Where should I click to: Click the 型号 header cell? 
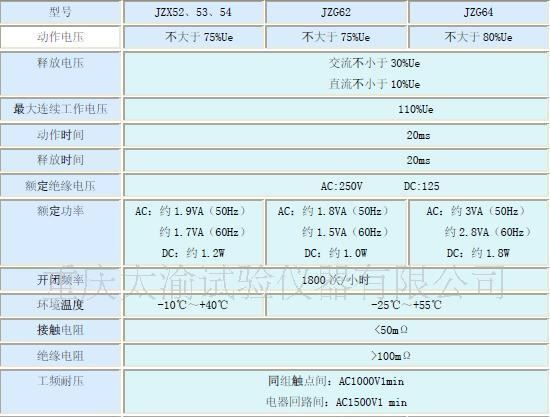click(60, 12)
